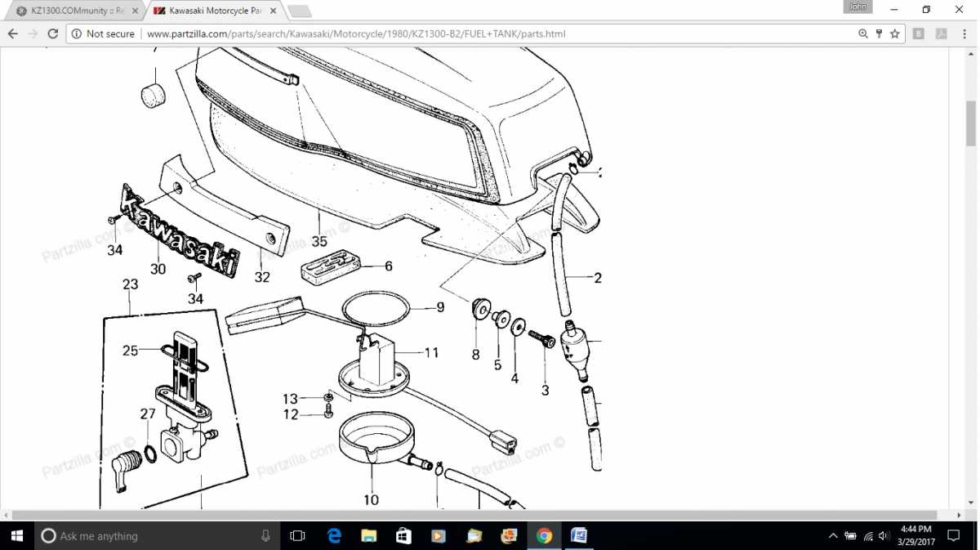This screenshot has width=980, height=550.
Task: Bookmark this page with the star icon
Action: pos(895,34)
